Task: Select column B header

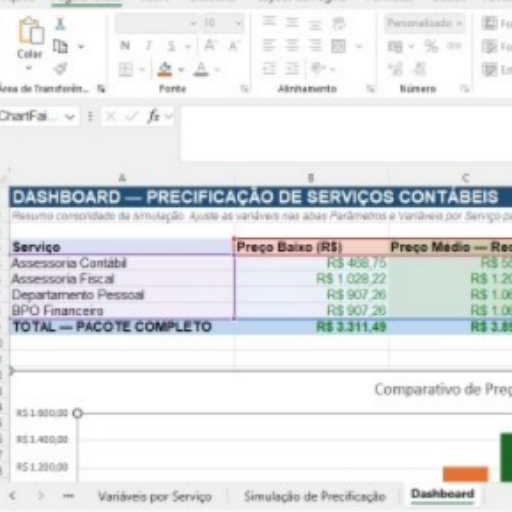Action: pos(311,178)
